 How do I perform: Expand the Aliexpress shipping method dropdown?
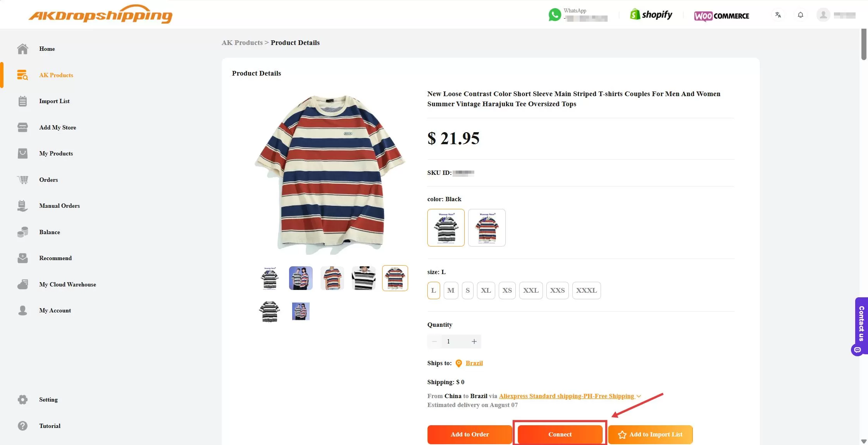pyautogui.click(x=638, y=396)
